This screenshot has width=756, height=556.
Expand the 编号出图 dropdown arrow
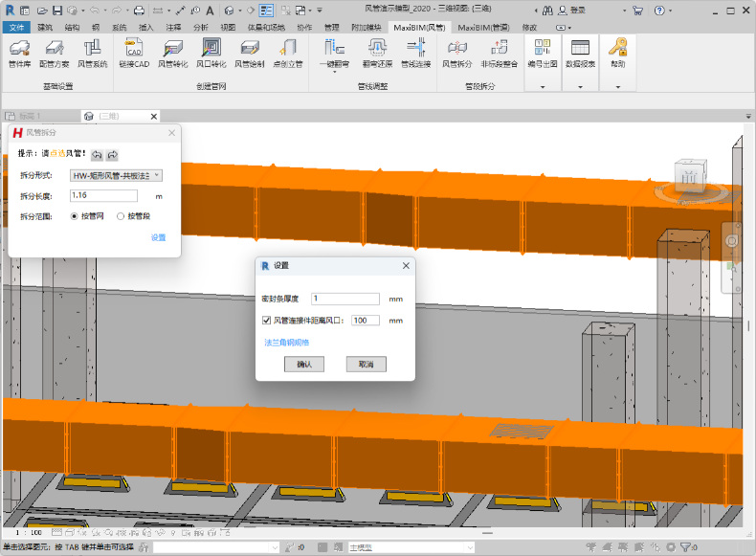[543, 86]
